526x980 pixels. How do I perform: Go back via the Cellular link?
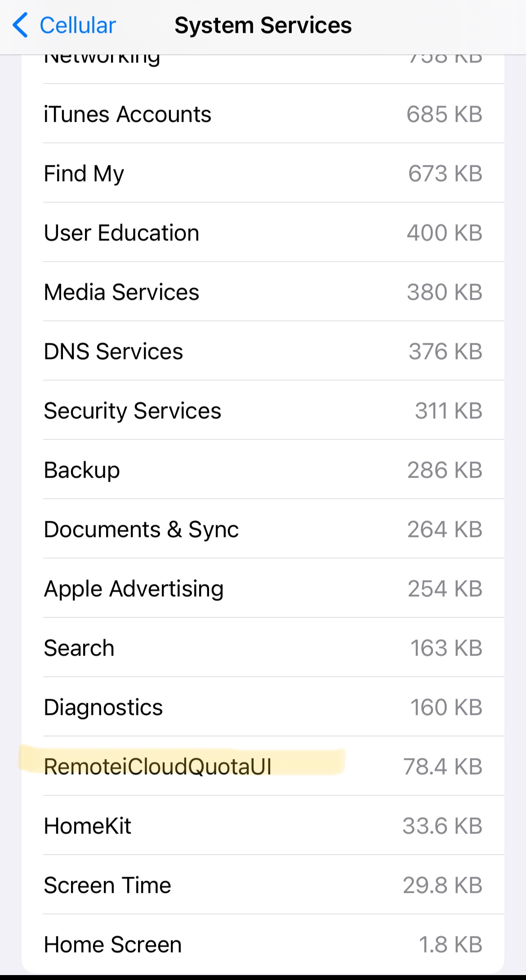pos(77,25)
